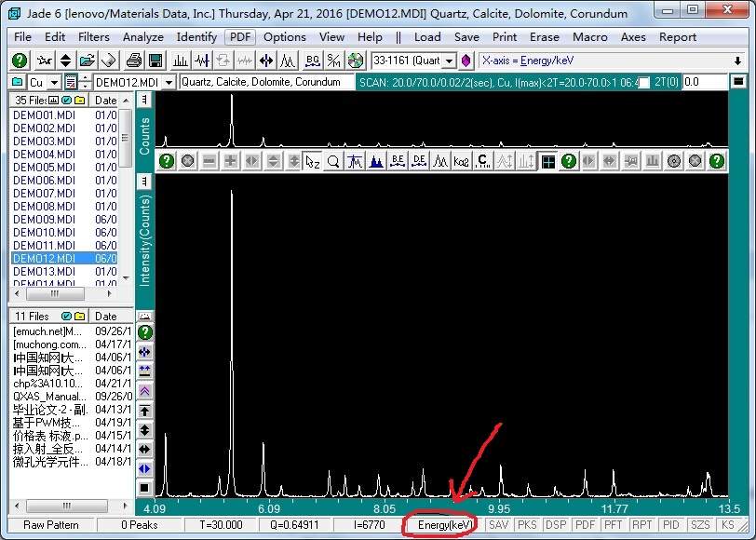Click the up arrow with bar icon in vertical toolbar
The height and width of the screenshot is (540, 756).
[x=144, y=411]
